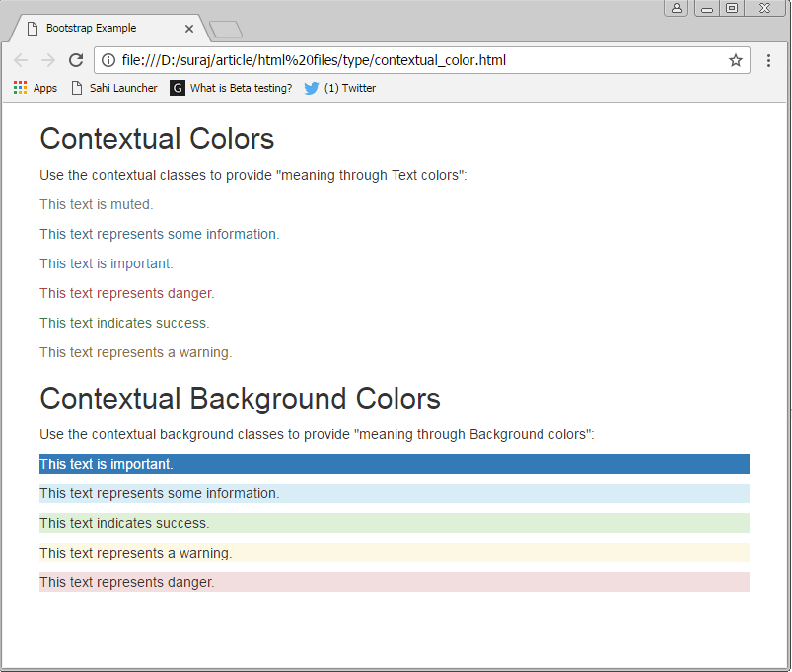Click inside the address bar URL
Screen dimensions: 792x672
click(395, 60)
